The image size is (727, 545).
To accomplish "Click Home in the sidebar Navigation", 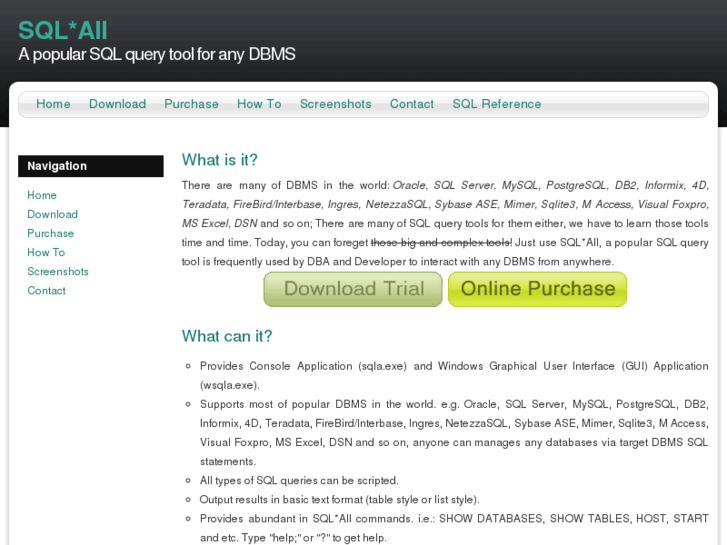I will (42, 195).
